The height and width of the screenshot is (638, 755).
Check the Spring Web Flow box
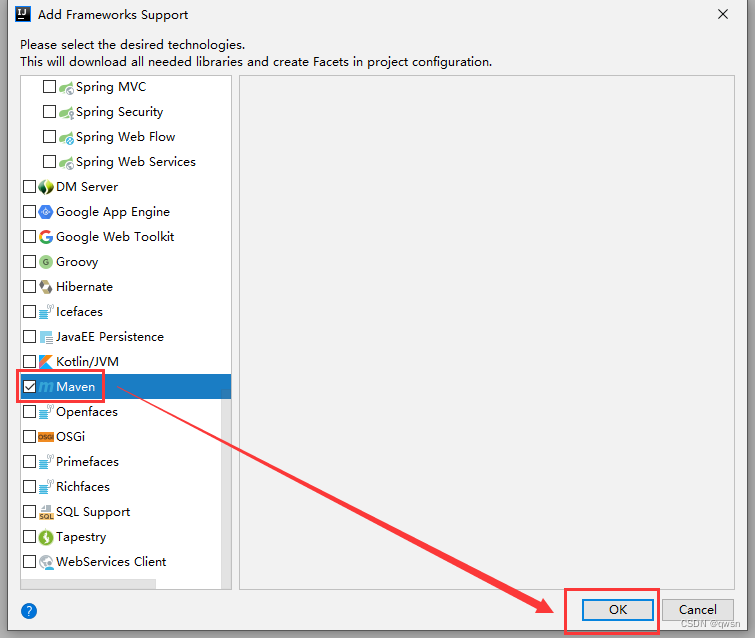[x=49, y=137]
